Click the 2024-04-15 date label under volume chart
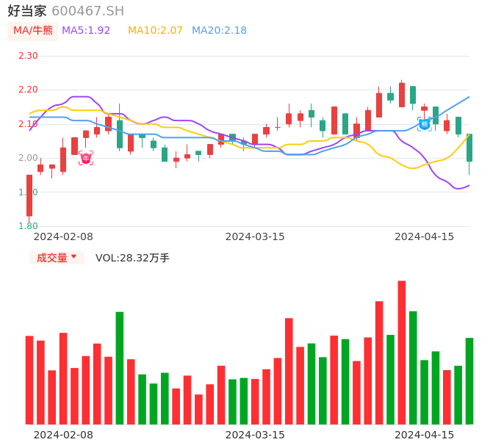The width and height of the screenshot is (504, 445). [425, 435]
